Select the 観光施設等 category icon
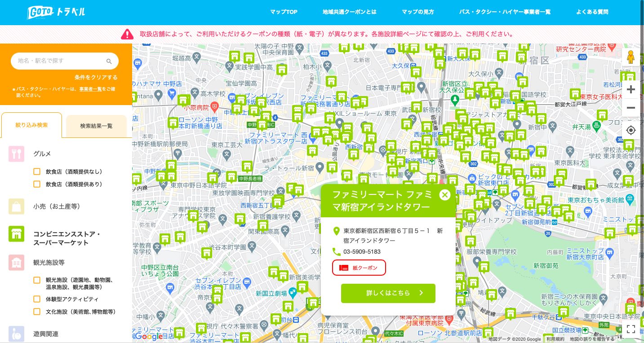The image size is (644, 343). coord(16,263)
